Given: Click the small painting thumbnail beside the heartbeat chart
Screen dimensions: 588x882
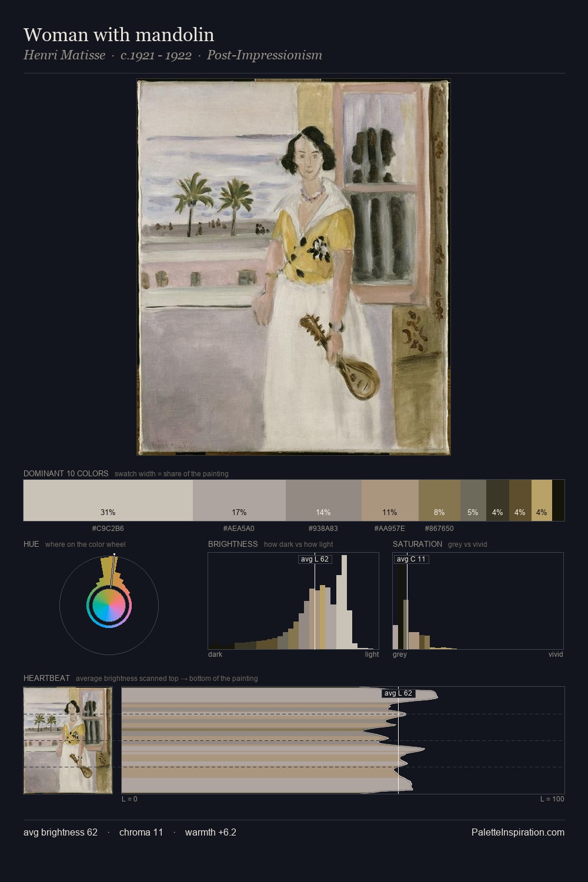Looking at the screenshot, I should point(68,740).
